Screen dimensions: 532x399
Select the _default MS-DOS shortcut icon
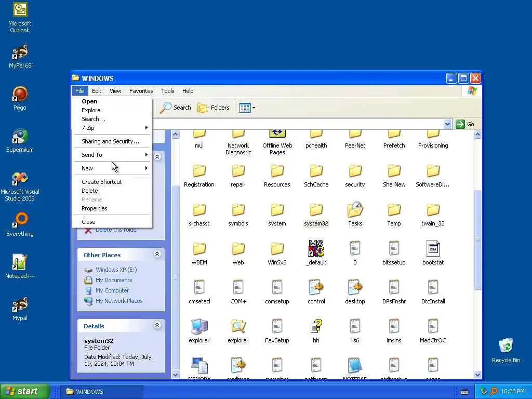point(316,249)
